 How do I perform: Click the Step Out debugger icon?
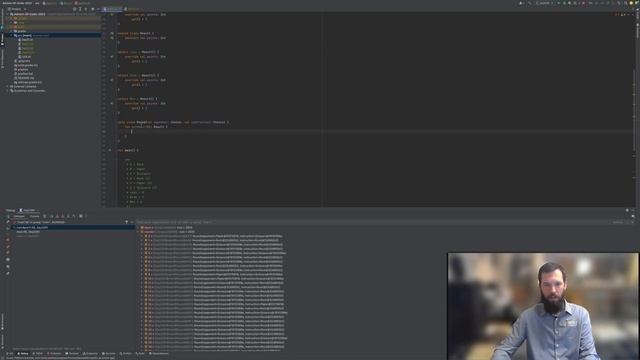(x=68, y=216)
